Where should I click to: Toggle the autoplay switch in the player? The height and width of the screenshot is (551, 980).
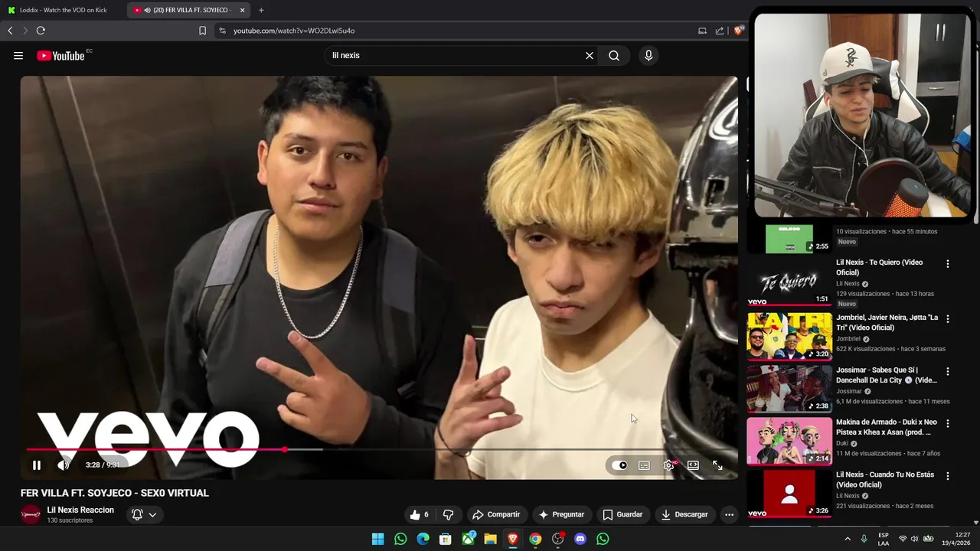(x=619, y=465)
